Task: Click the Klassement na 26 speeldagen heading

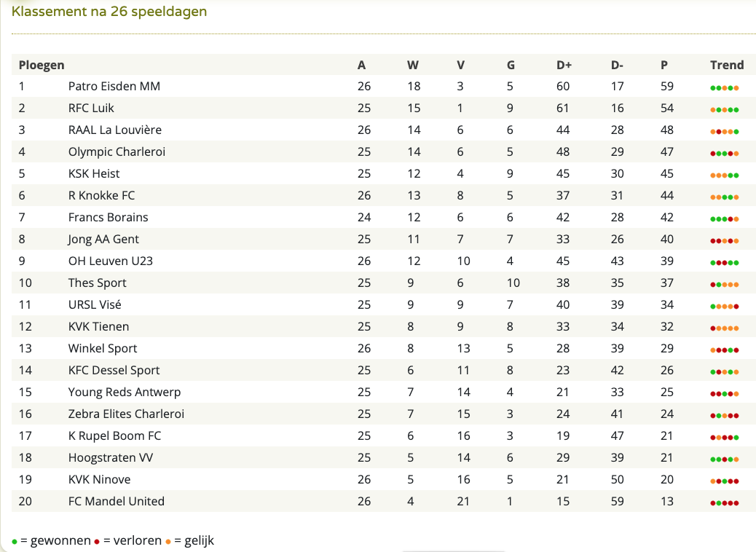Action: coord(109,12)
